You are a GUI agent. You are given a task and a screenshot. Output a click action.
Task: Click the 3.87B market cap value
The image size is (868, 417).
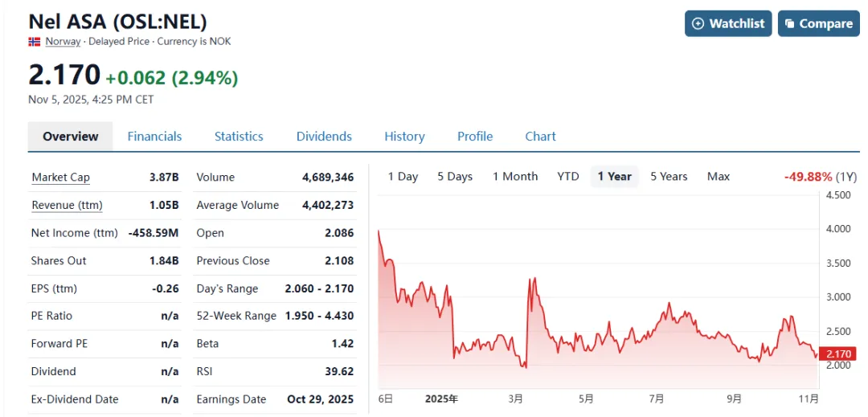click(164, 178)
